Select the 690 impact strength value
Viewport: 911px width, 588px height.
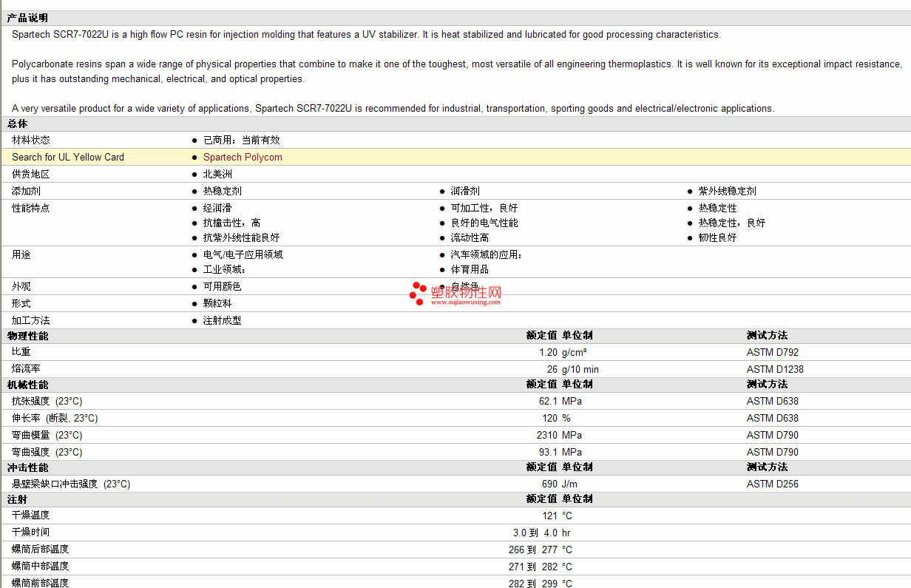[x=549, y=484]
